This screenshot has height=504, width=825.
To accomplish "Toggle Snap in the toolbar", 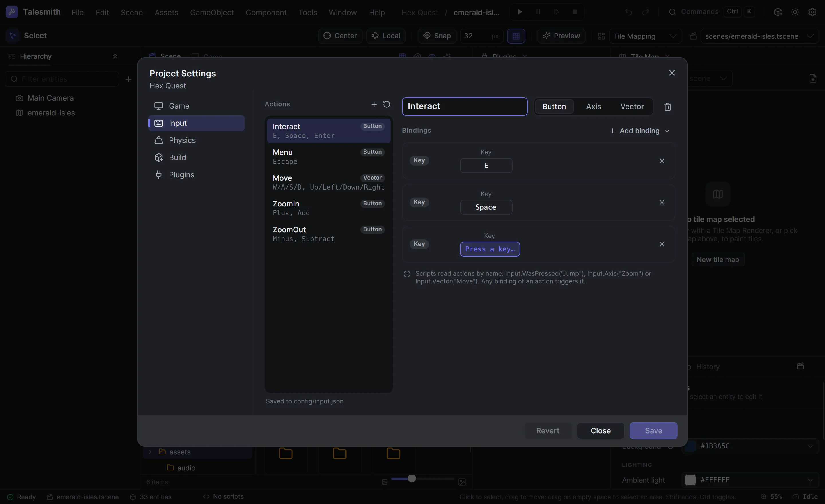I will [437, 36].
